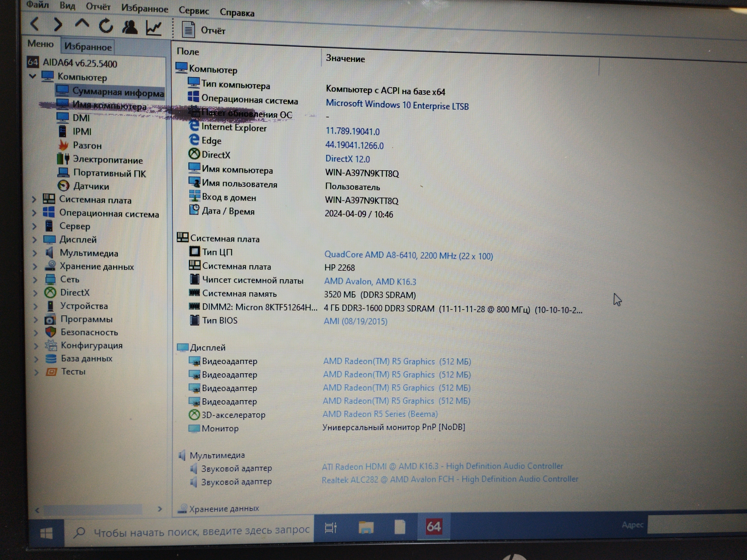747x560 pixels.
Task: Click the Тип ЦП processor icon
Action: point(194,252)
